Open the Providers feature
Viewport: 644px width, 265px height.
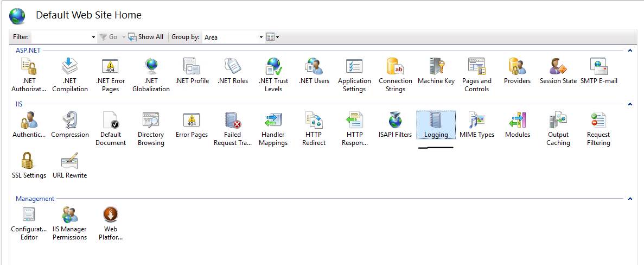[x=517, y=72]
